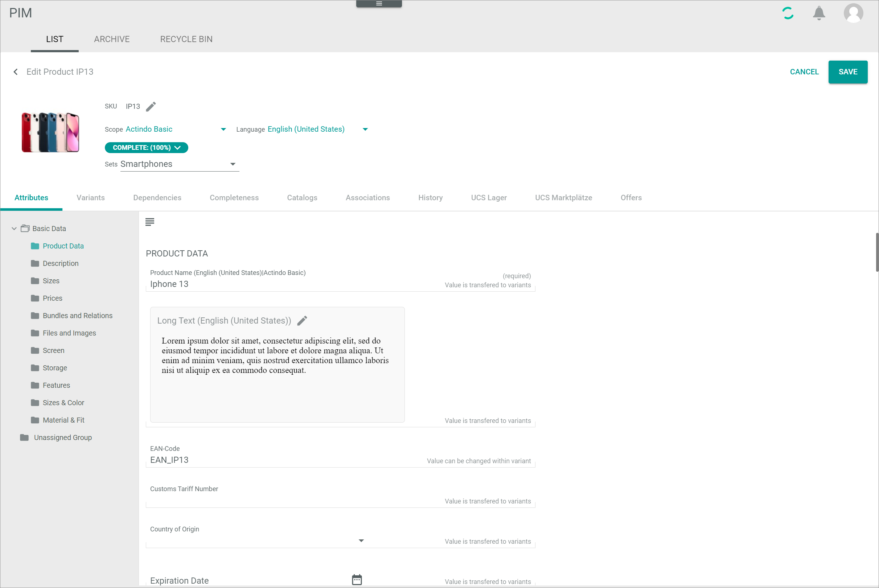879x588 pixels.
Task: Select Product Data in the tree
Action: pyautogui.click(x=63, y=246)
